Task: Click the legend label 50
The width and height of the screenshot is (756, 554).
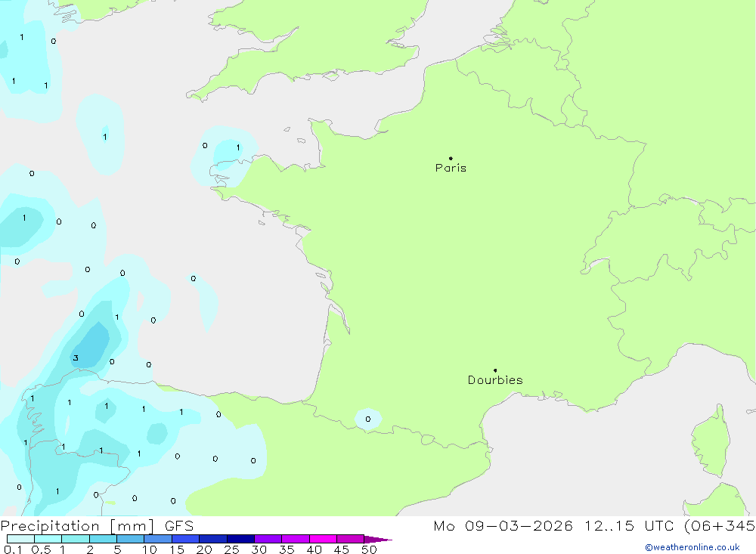Action: (369, 549)
